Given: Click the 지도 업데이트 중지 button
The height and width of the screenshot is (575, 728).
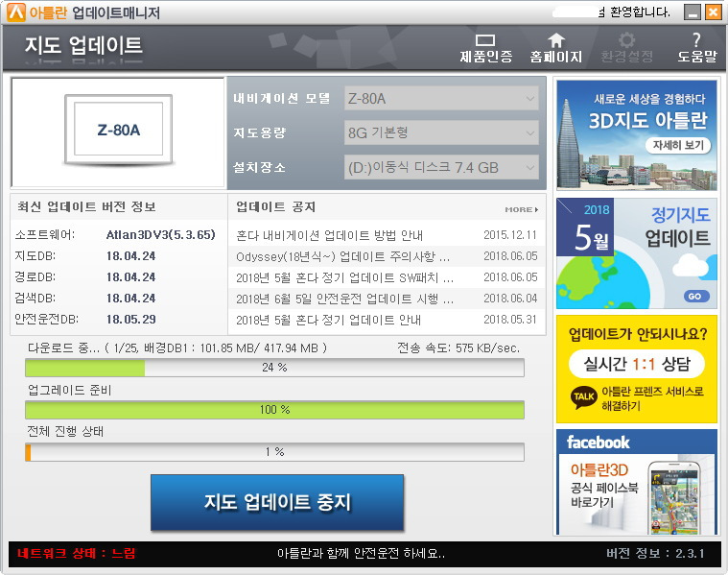Looking at the screenshot, I should [277, 502].
